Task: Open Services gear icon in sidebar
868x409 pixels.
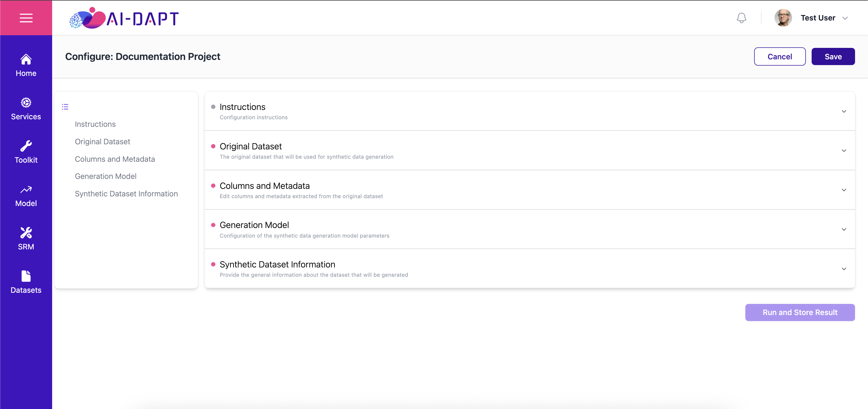Action: pos(26,102)
